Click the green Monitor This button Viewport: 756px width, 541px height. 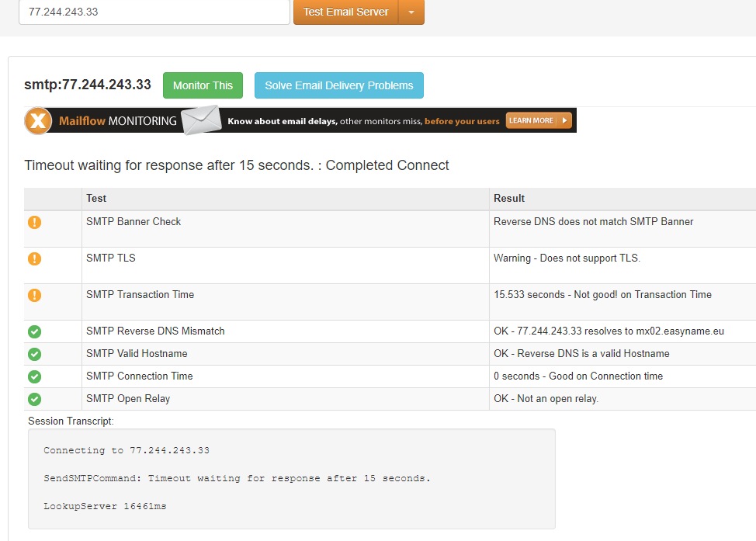tap(203, 85)
